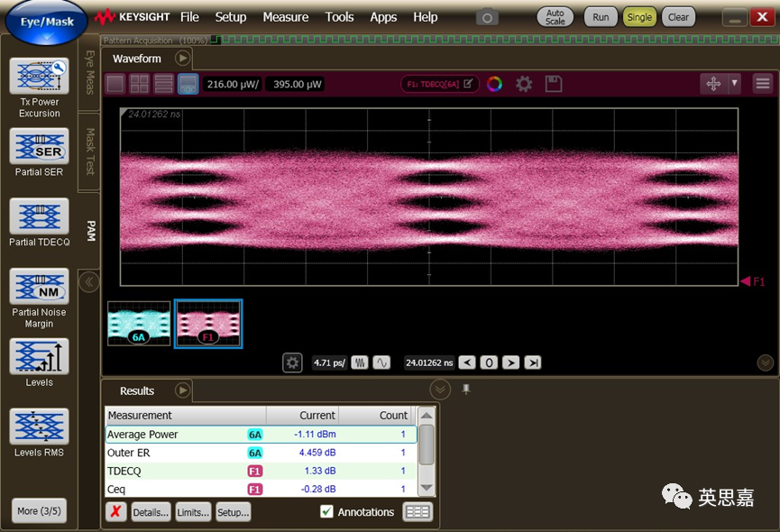Take a screen capture with camera icon
The image size is (780, 532).
(x=487, y=17)
